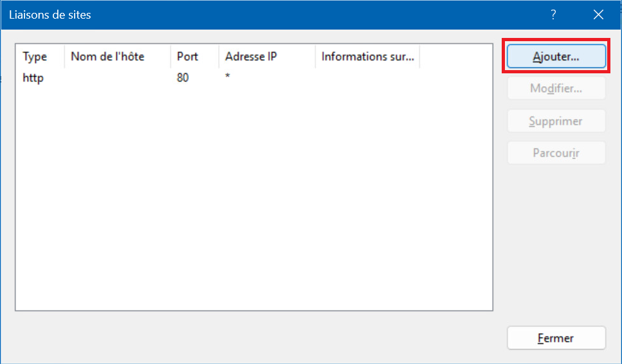Viewport: 622px width, 364px height.
Task: Click the disabled Parcourir button
Action: click(x=556, y=153)
